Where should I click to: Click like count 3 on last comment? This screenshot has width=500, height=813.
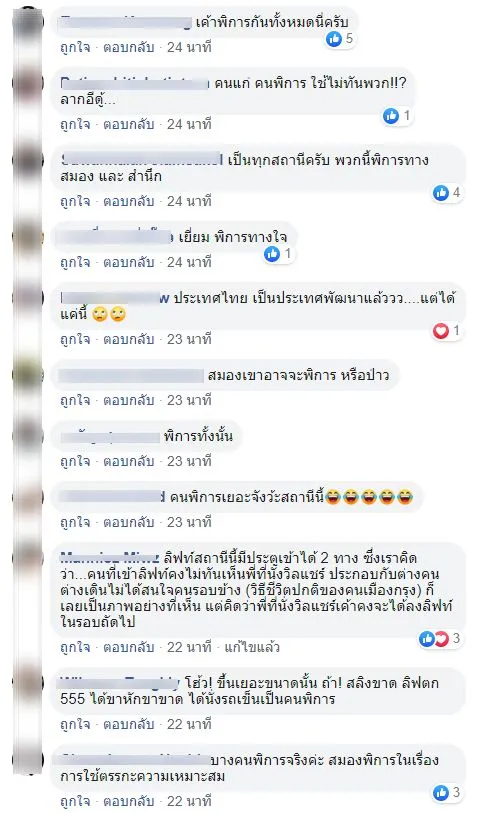click(456, 792)
